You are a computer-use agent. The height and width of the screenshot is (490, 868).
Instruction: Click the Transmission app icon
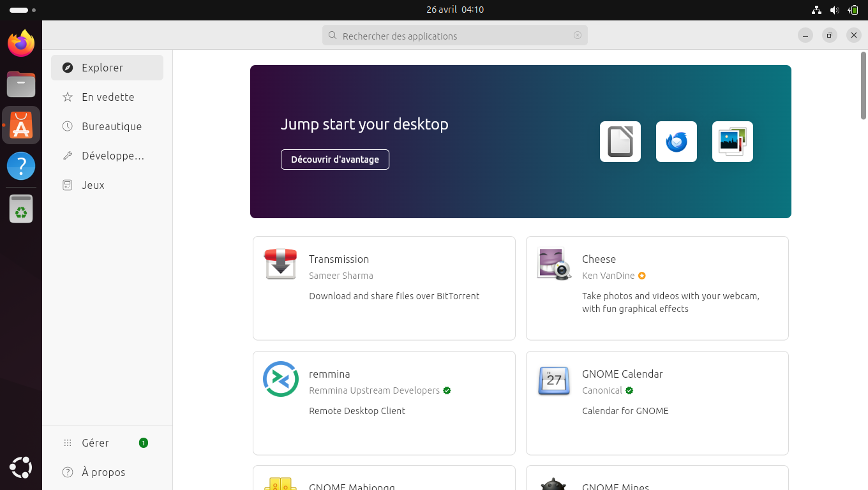pos(281,264)
